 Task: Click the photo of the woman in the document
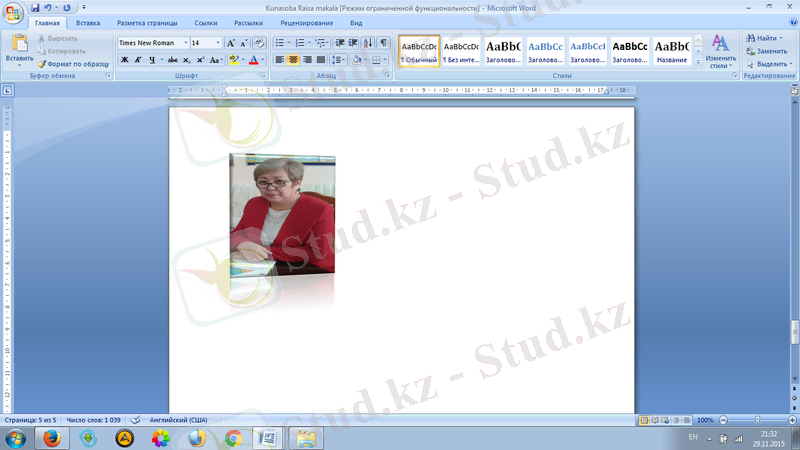click(282, 214)
